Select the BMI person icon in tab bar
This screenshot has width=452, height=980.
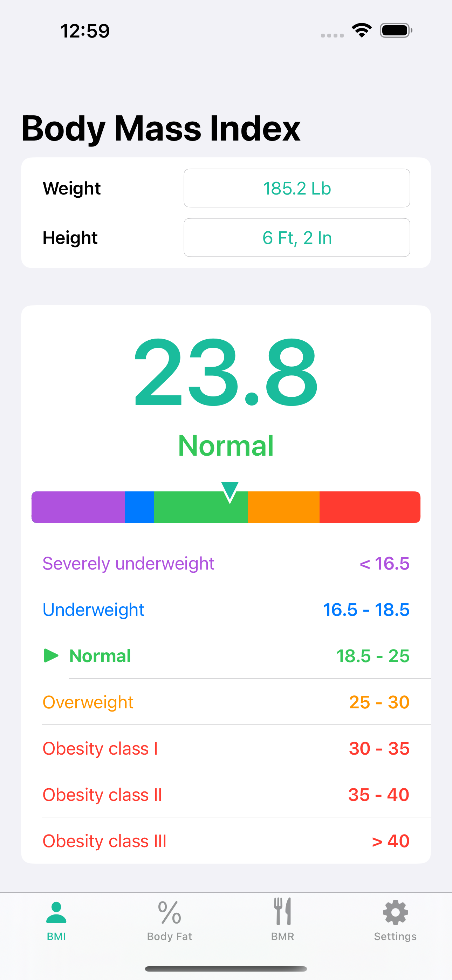pyautogui.click(x=56, y=913)
